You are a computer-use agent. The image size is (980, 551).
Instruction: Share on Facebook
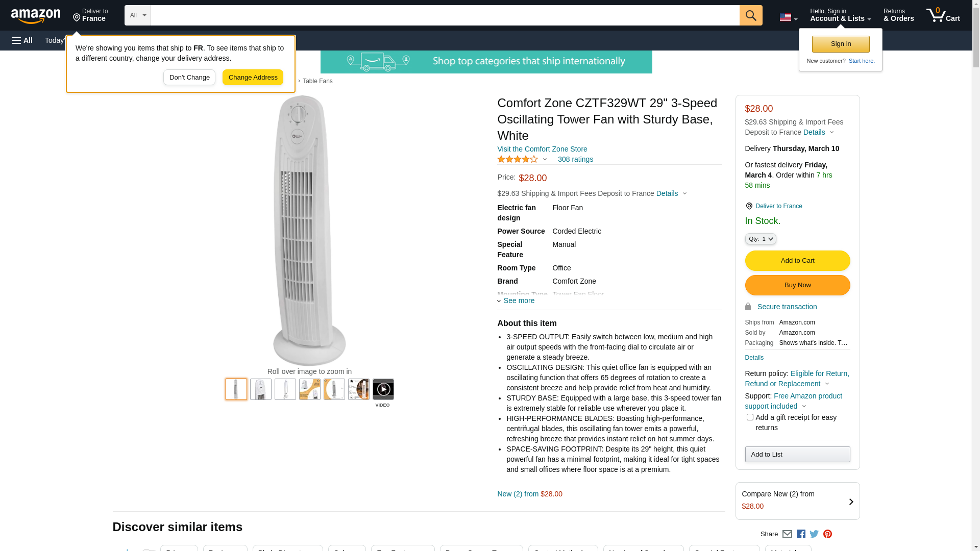pos(801,534)
